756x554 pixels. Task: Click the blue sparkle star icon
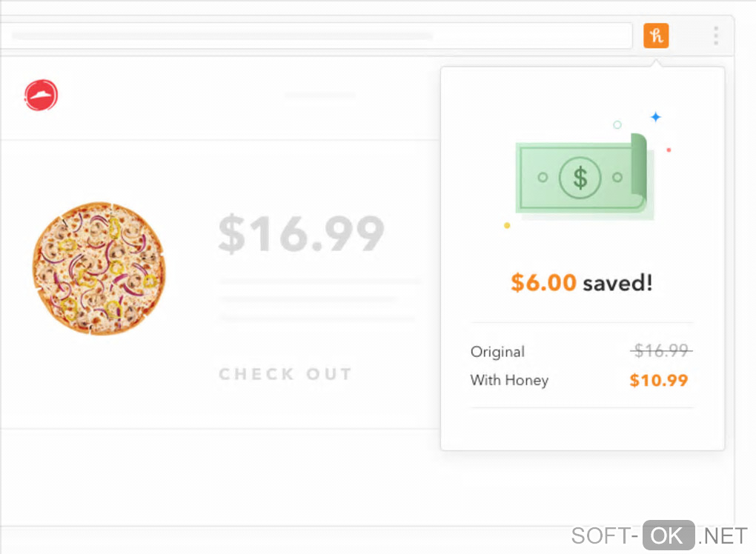pos(655,117)
